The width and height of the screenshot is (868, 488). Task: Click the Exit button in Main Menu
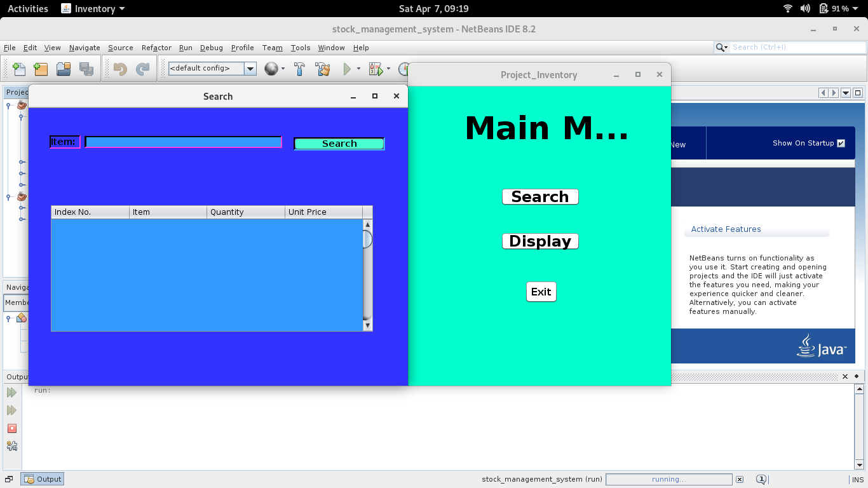[x=541, y=292]
